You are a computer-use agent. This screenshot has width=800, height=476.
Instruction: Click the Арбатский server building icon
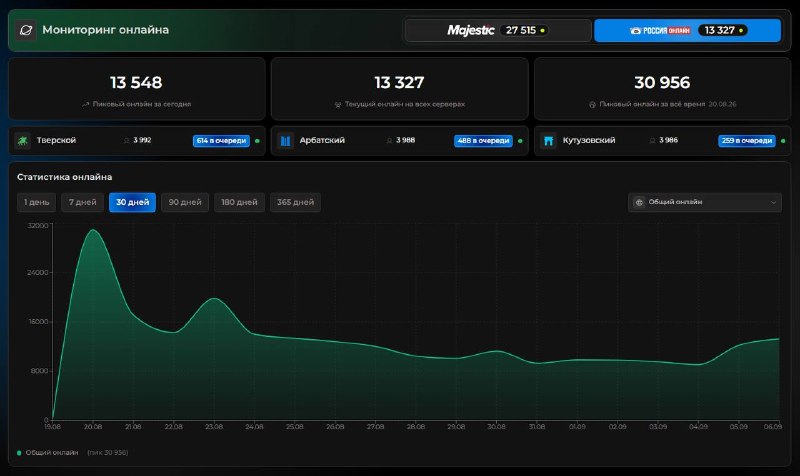(285, 140)
